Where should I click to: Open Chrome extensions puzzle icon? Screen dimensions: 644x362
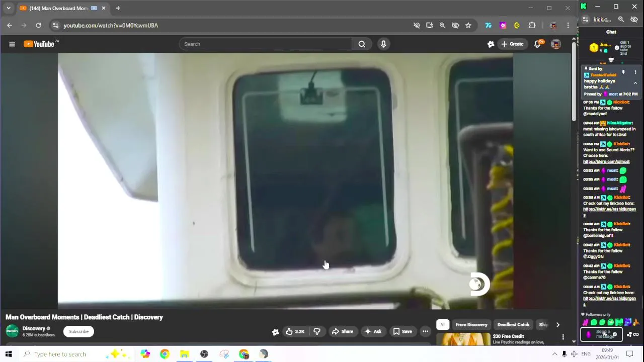pyautogui.click(x=532, y=25)
